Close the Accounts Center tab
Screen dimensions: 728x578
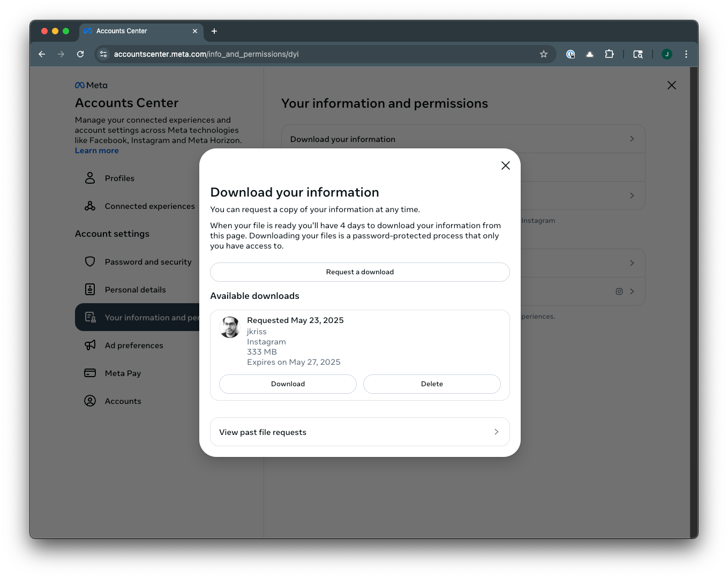pos(195,31)
